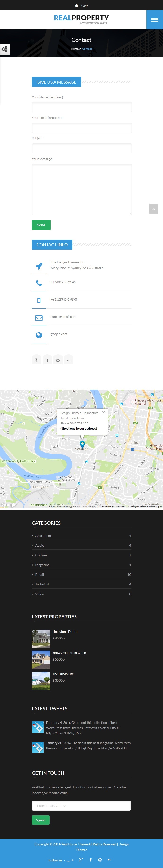Click second tweet avatar icon
163x868 pixels.
click(x=38, y=747)
